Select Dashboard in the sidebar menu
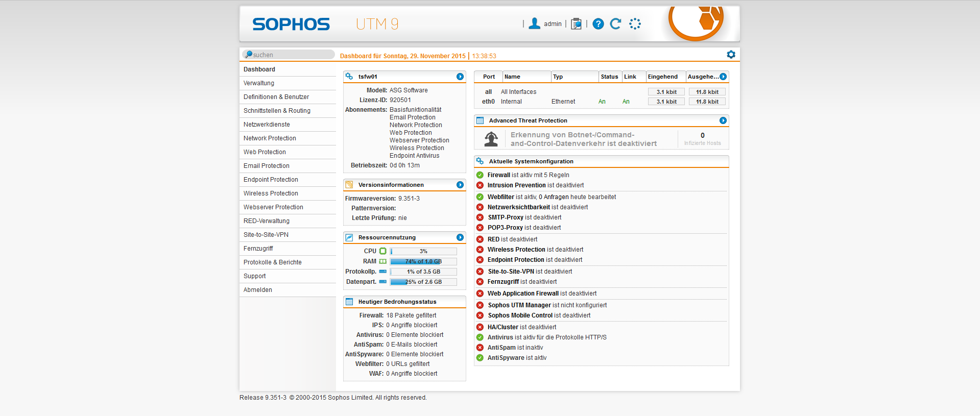This screenshot has width=980, height=416. 288,69
